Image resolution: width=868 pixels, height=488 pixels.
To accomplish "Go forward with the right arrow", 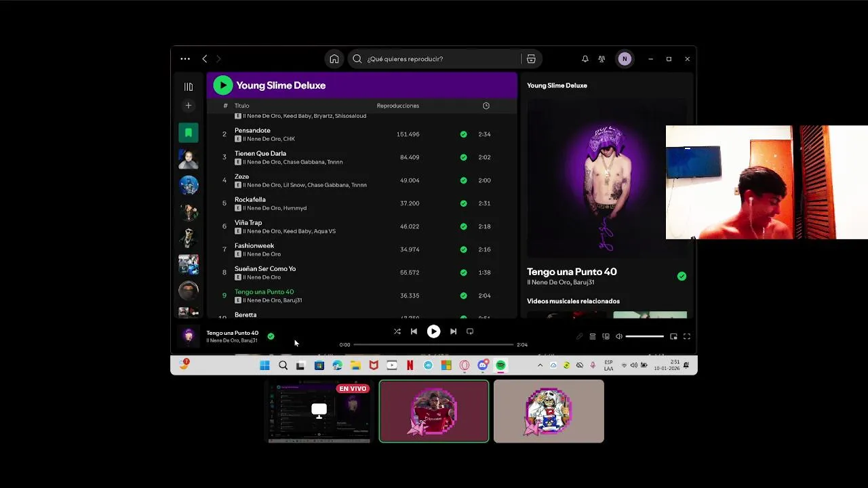I will pyautogui.click(x=218, y=59).
